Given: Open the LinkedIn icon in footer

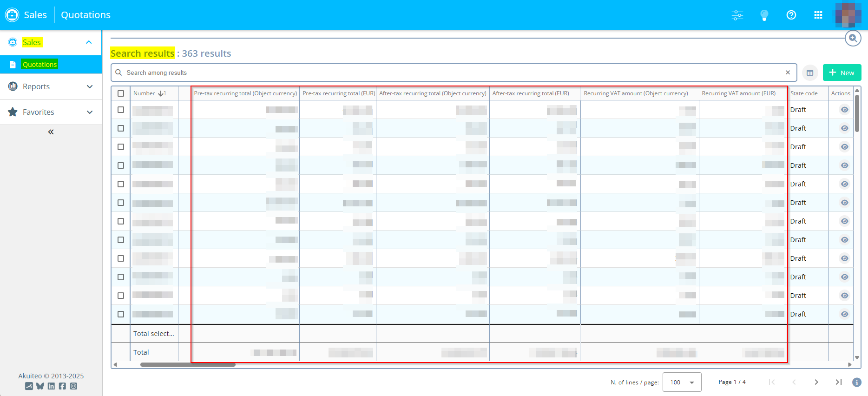Looking at the screenshot, I should 51,386.
